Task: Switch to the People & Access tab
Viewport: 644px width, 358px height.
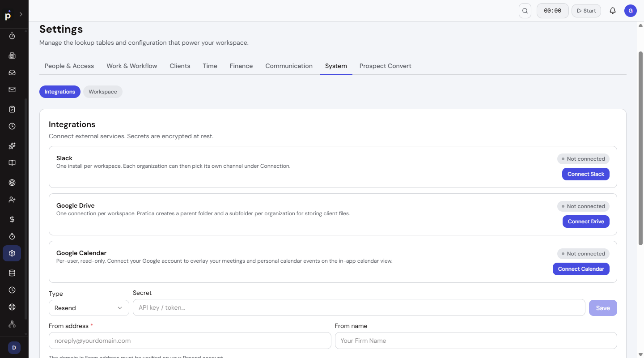Action: [x=69, y=66]
